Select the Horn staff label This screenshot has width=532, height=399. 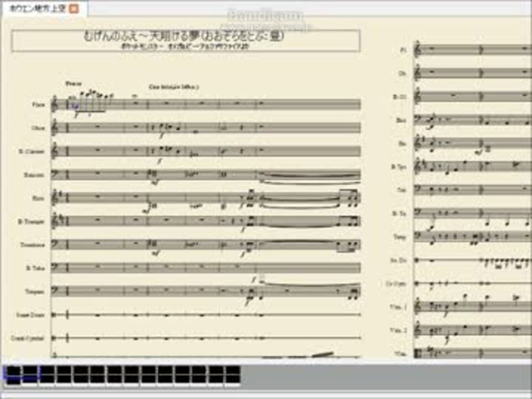click(x=38, y=198)
